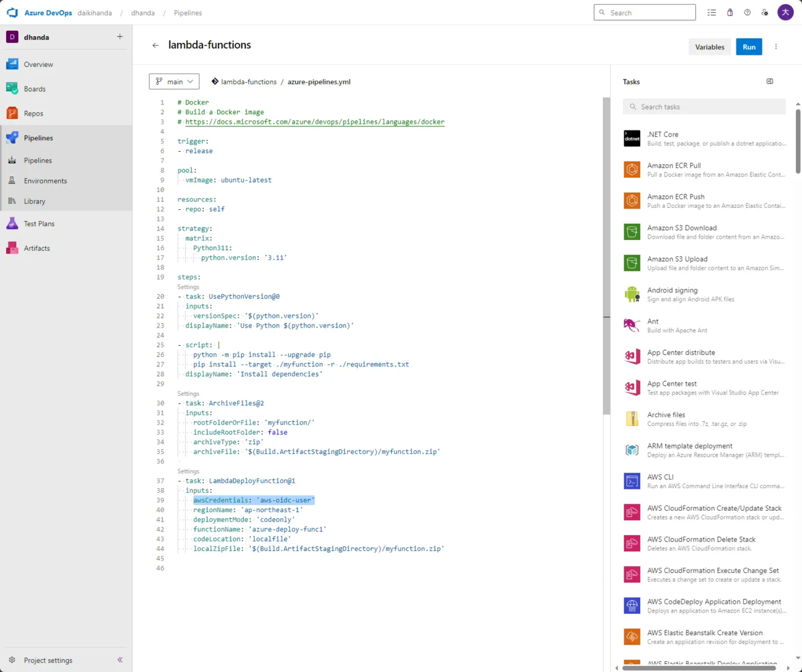Open user settings icon in header
This screenshot has width=802, height=672.
[x=765, y=13]
